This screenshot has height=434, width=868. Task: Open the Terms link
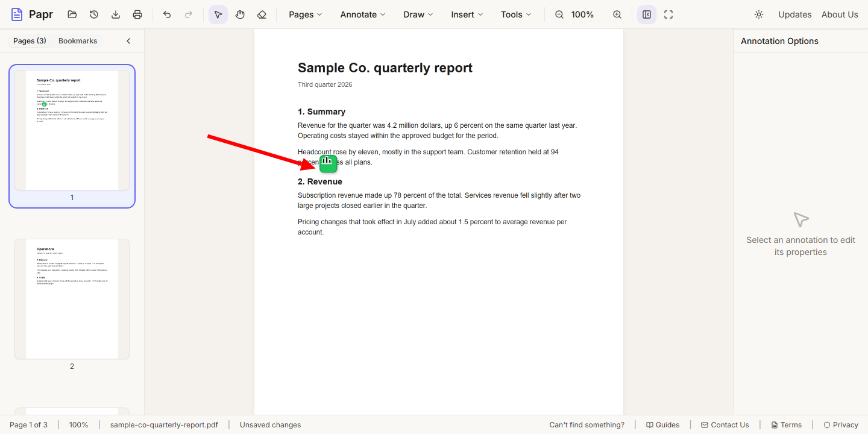pyautogui.click(x=787, y=425)
